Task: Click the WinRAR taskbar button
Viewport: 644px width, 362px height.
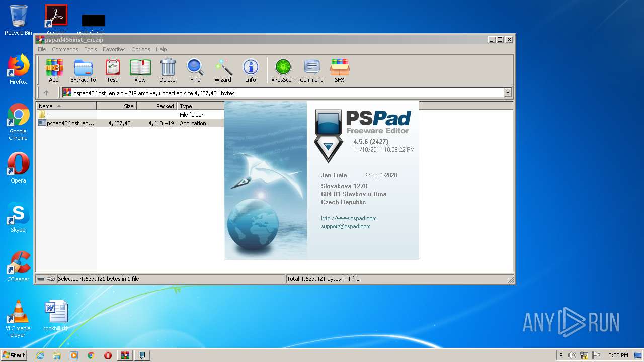Action: pos(125,355)
